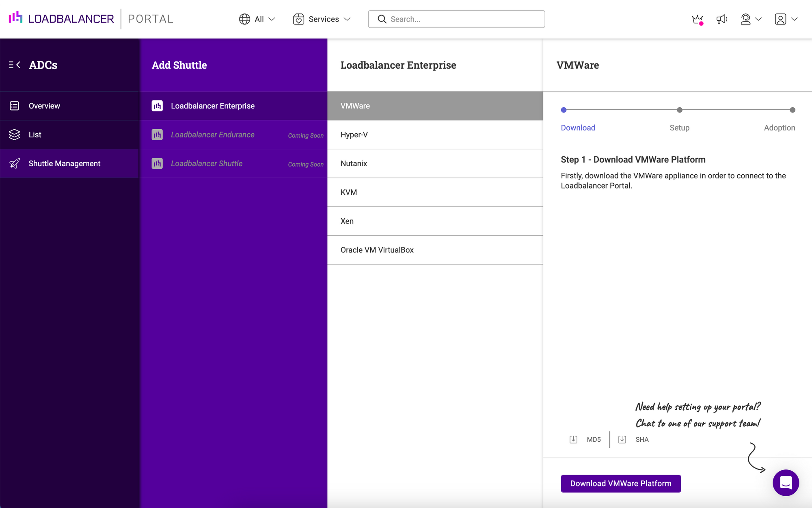Click the live chat support button
Screen dimensions: 812x508
(786, 482)
